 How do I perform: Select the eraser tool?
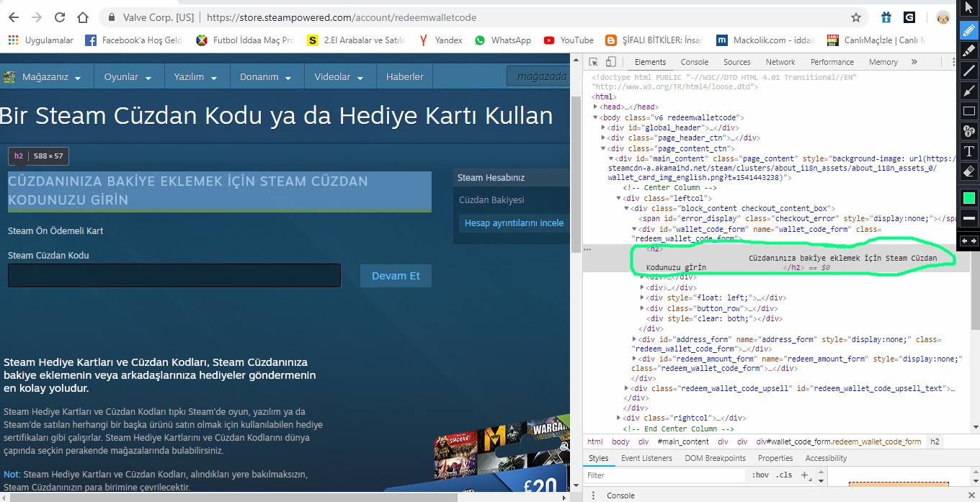[969, 171]
